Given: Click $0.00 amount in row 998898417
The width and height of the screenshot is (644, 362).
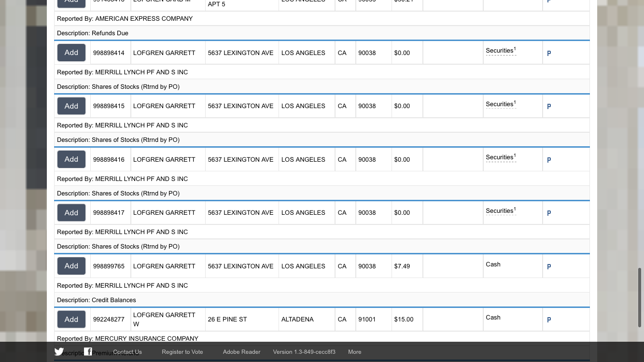Looking at the screenshot, I should [x=402, y=212].
